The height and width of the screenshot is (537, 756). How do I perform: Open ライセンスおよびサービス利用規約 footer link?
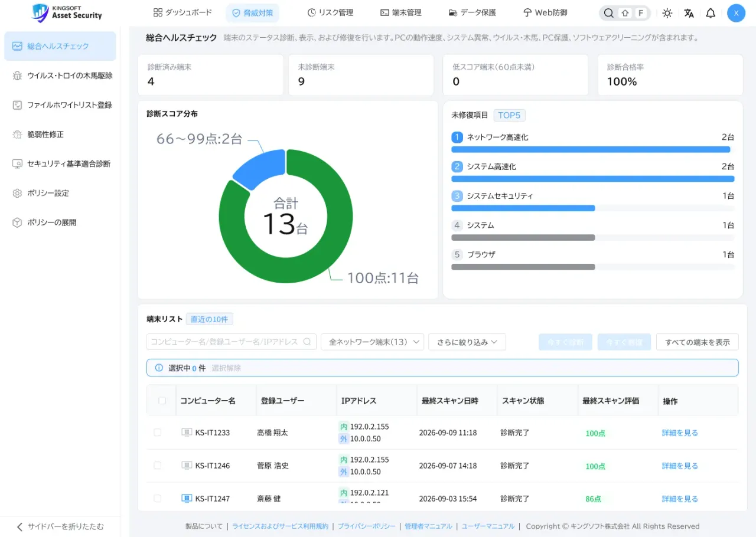tap(280, 526)
